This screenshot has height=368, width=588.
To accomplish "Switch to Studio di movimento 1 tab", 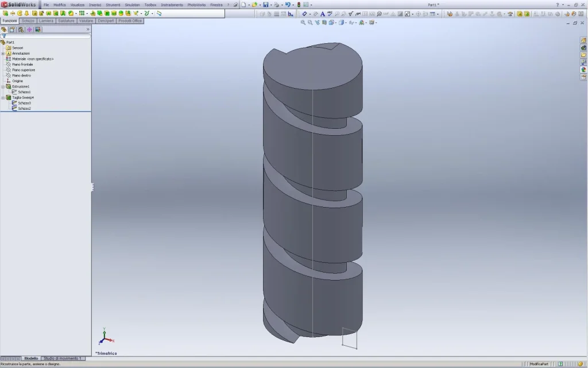I will pyautogui.click(x=63, y=359).
